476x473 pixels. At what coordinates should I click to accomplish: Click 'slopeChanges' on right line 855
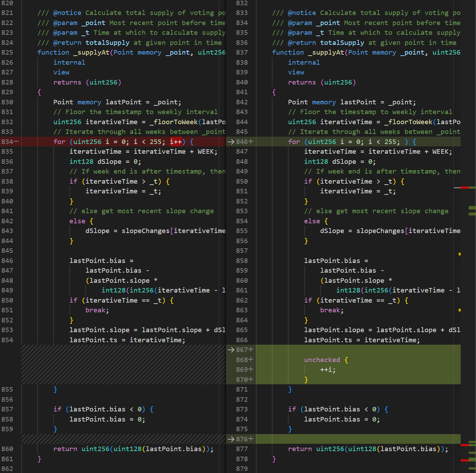coord(380,231)
